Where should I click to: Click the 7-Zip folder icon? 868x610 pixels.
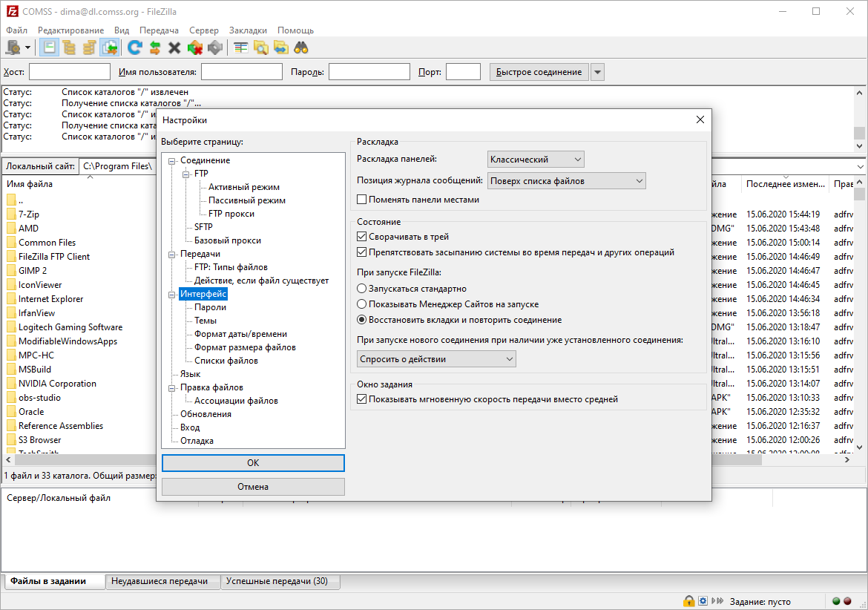11,214
